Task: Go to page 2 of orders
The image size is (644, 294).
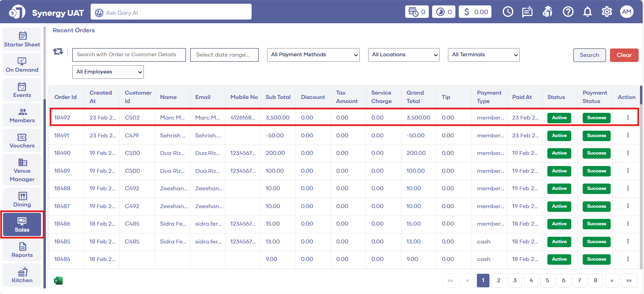Action: point(498,281)
